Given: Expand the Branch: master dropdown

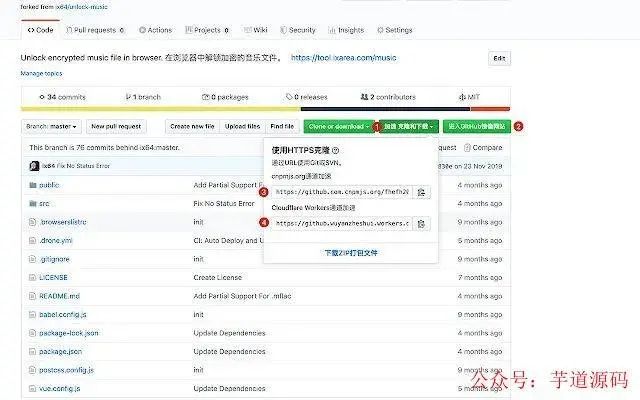Looking at the screenshot, I should click(x=51, y=127).
